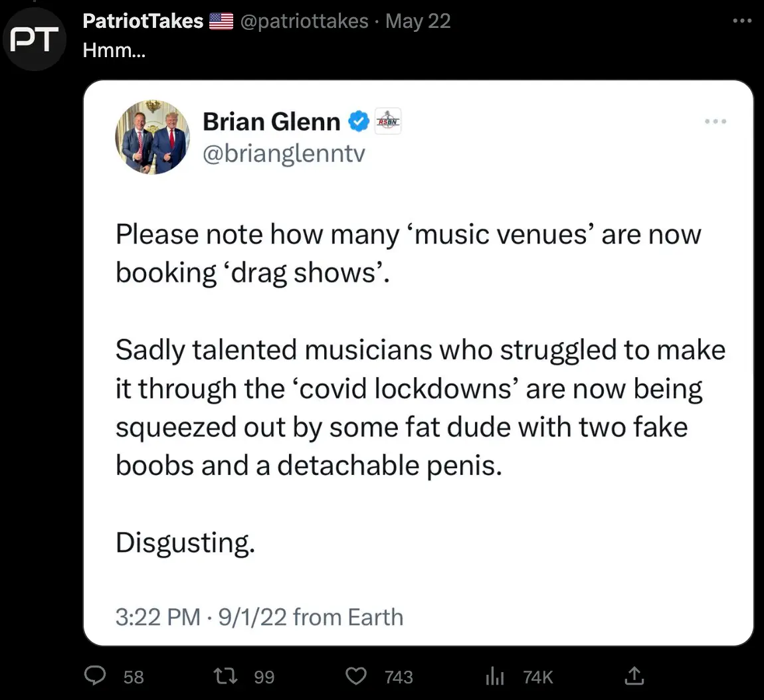View analytics via the bar chart icon

point(494,676)
